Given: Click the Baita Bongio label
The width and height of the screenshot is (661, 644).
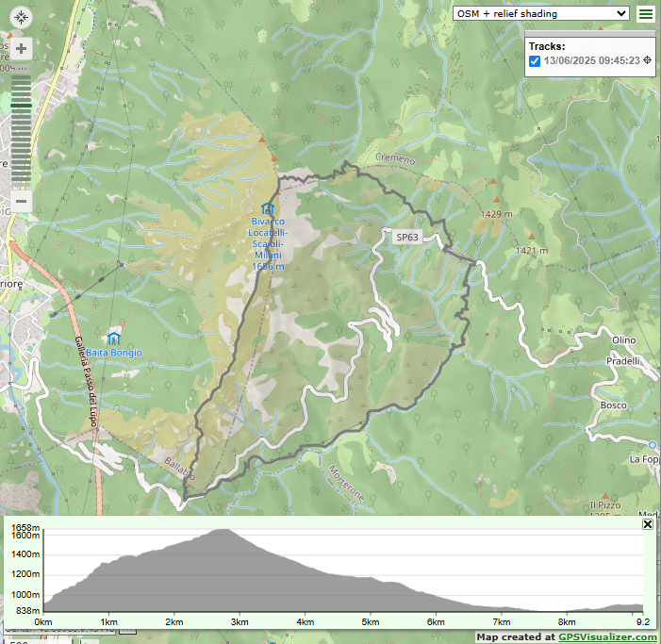Looking at the screenshot, I should tap(114, 353).
